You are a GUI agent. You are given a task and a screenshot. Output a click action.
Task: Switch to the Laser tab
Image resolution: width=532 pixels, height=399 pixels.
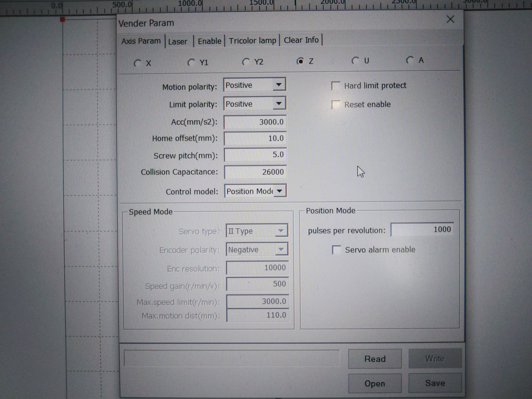[178, 42]
